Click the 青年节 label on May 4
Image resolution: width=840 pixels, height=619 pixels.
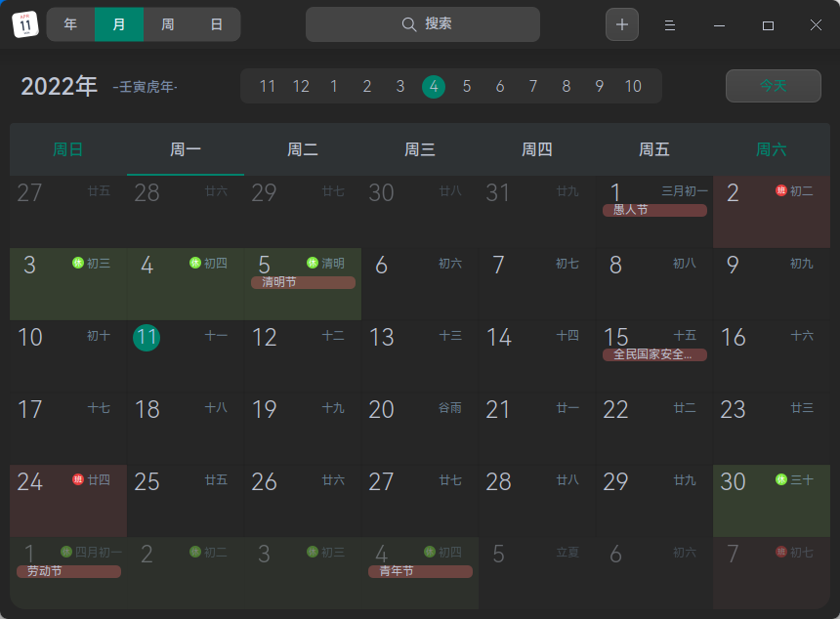click(x=420, y=571)
